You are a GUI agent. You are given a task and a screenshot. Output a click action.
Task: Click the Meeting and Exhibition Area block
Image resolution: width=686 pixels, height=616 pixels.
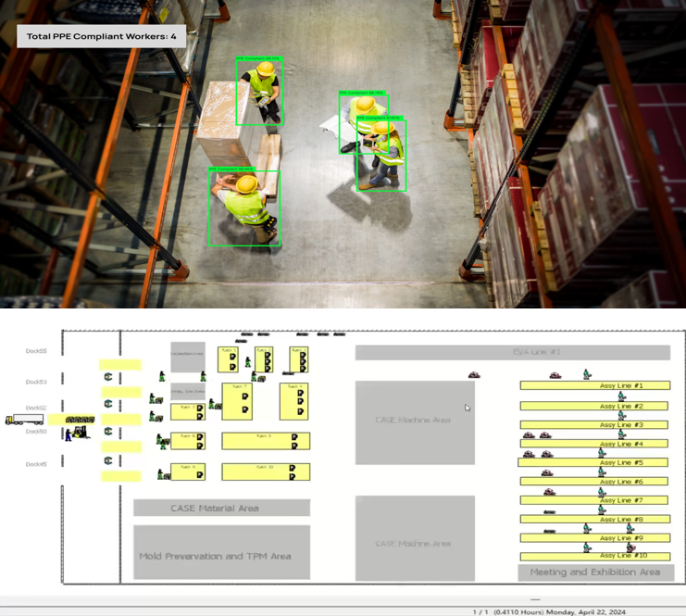pyautogui.click(x=596, y=572)
